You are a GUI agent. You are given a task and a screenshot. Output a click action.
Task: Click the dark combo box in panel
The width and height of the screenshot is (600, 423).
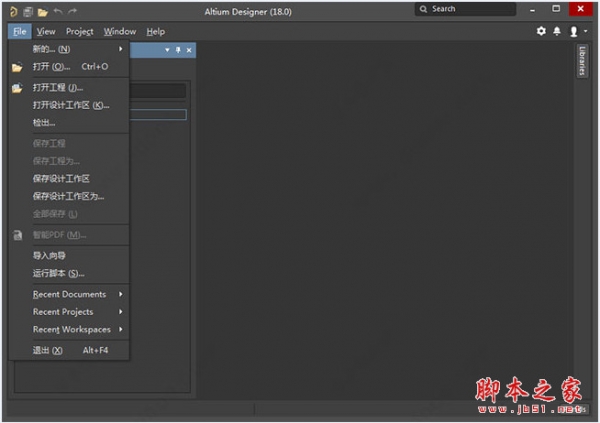pyautogui.click(x=158, y=91)
